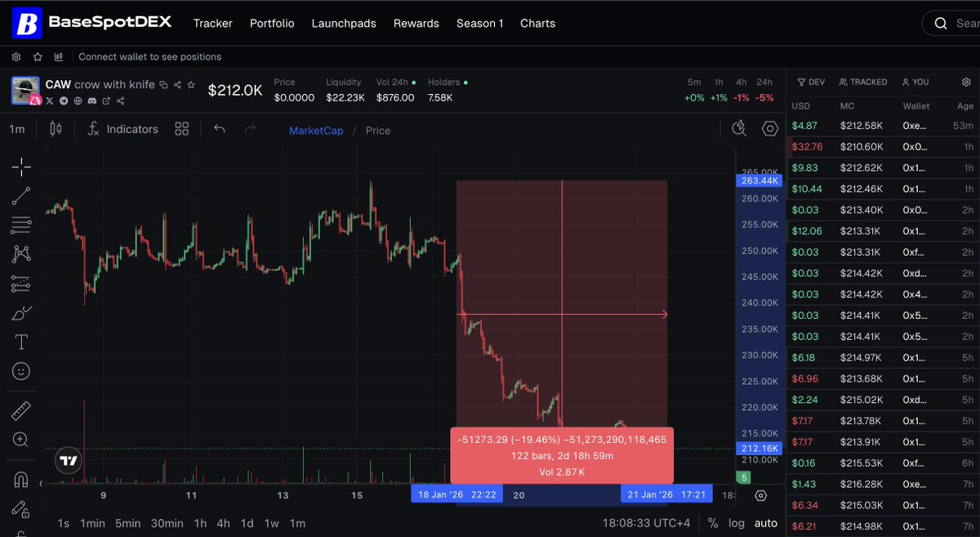Viewport: 980px width, 537px height.
Task: Click the TradingView logo badge
Action: pos(69,461)
